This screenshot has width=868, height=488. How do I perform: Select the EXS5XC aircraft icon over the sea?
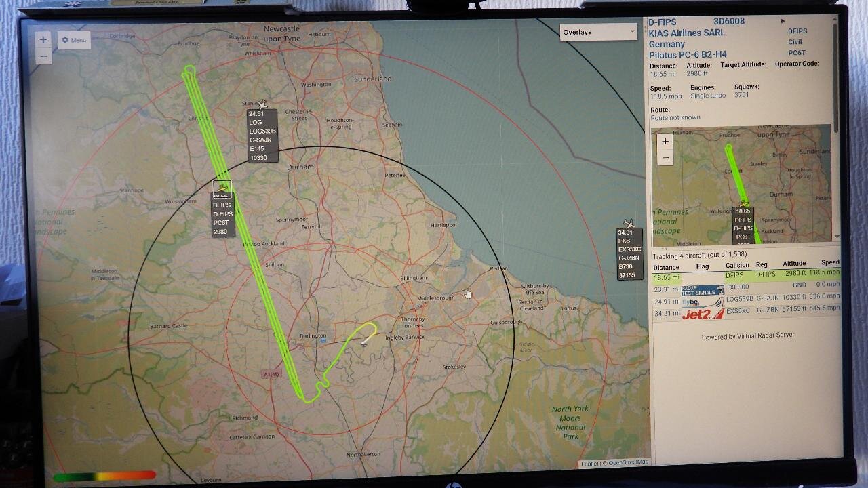pyautogui.click(x=629, y=223)
